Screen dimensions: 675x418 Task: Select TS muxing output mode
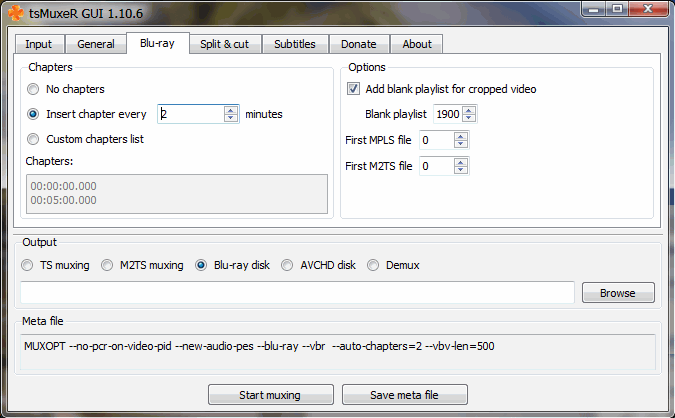tap(28, 265)
